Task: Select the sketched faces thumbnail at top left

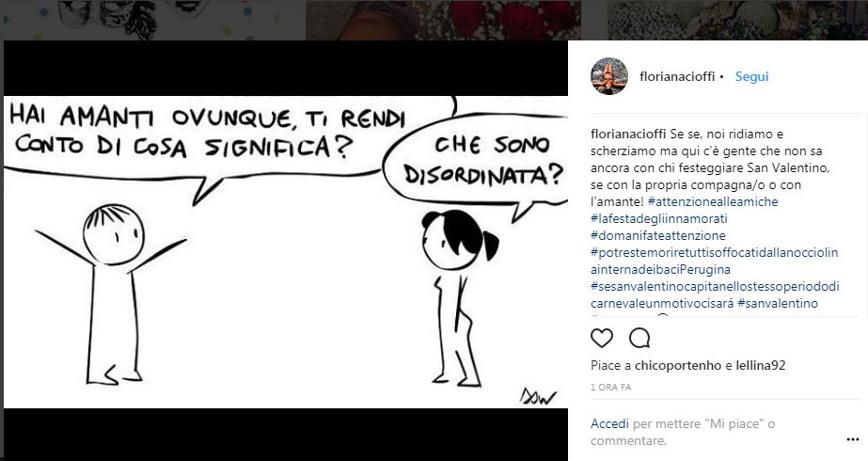Action: (x=152, y=20)
